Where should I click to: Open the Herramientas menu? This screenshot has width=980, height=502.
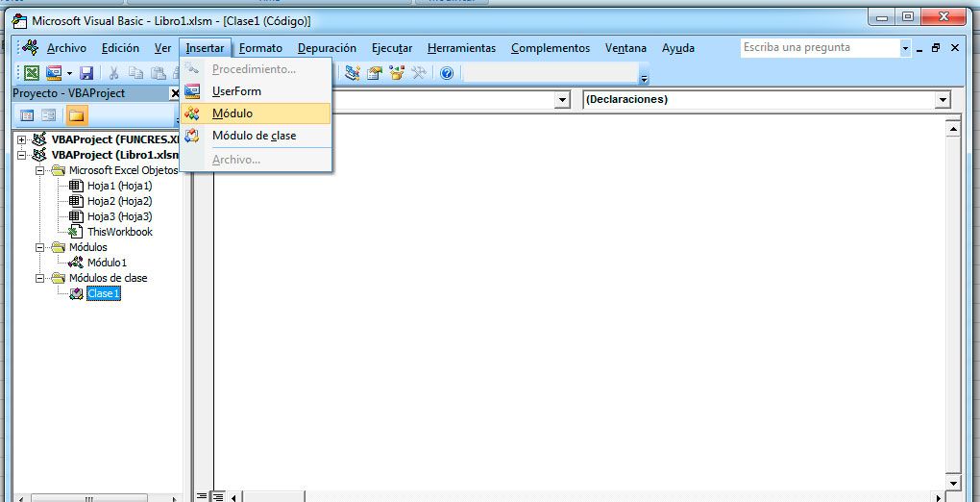click(x=461, y=48)
